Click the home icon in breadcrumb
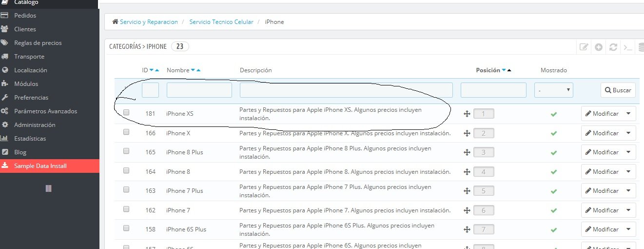Viewport: 644px width, 249px height. 115,22
